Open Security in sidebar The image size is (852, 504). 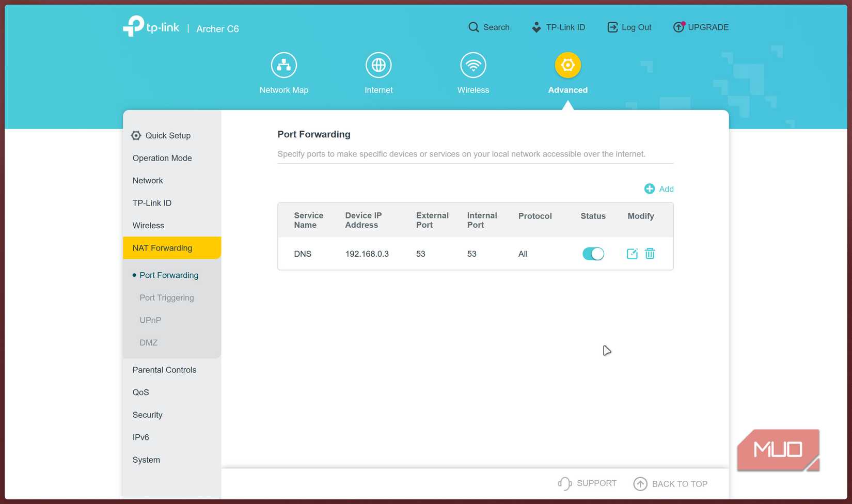click(x=147, y=415)
